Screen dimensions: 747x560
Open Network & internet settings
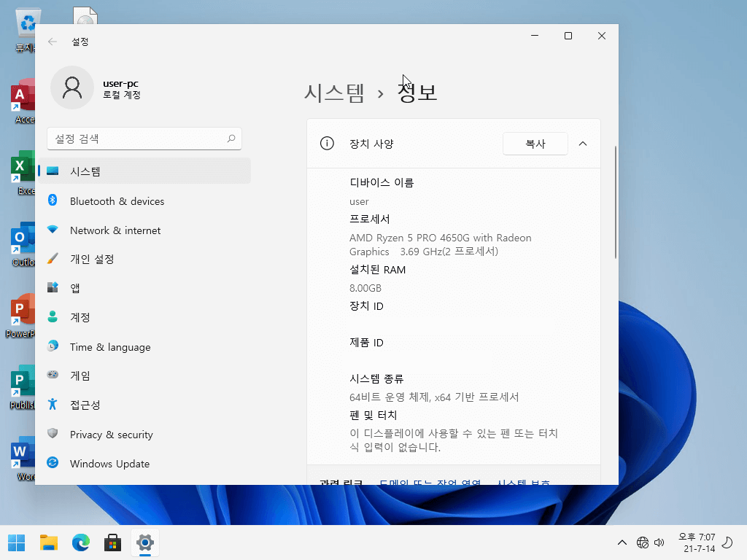coord(144,230)
